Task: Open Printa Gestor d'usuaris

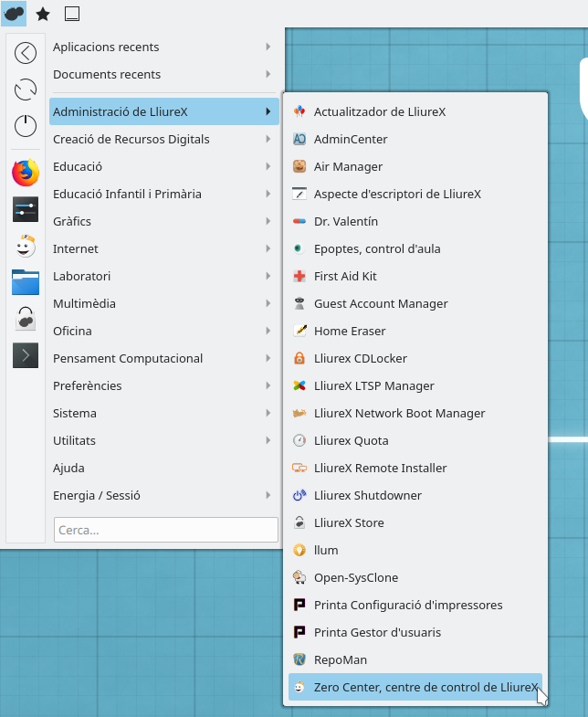Action: (377, 632)
